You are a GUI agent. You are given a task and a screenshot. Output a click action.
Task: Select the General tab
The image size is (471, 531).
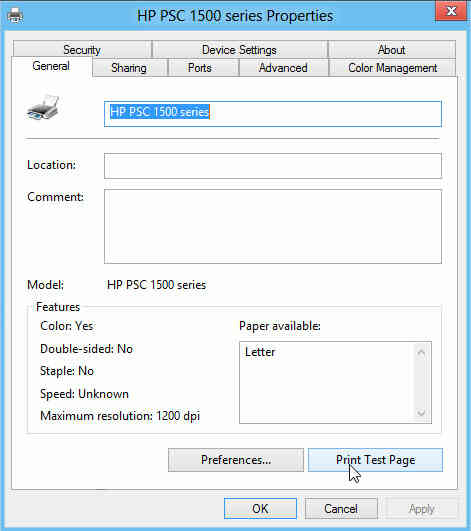(51, 66)
